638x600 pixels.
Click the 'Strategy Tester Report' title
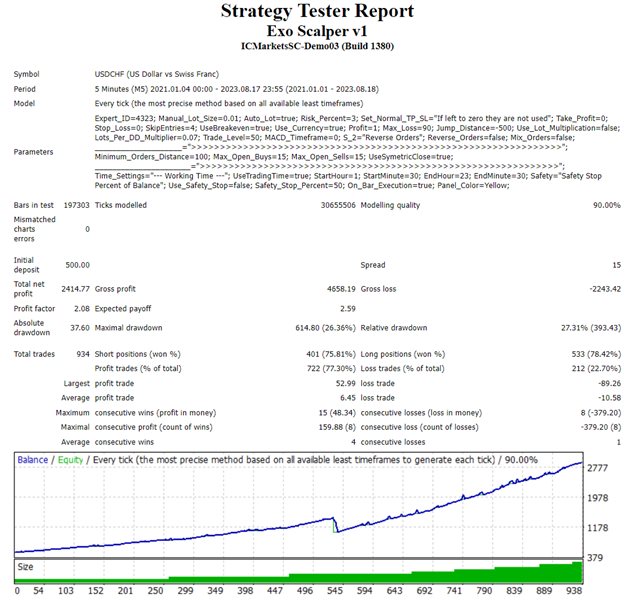317,11
